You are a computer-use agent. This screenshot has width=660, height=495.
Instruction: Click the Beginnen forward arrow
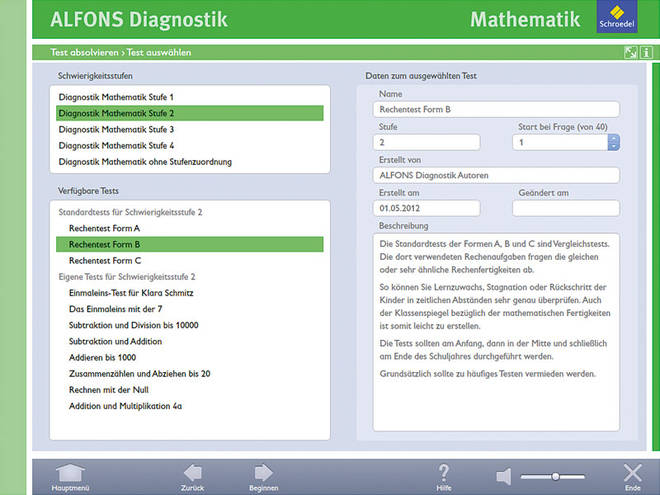(x=263, y=474)
